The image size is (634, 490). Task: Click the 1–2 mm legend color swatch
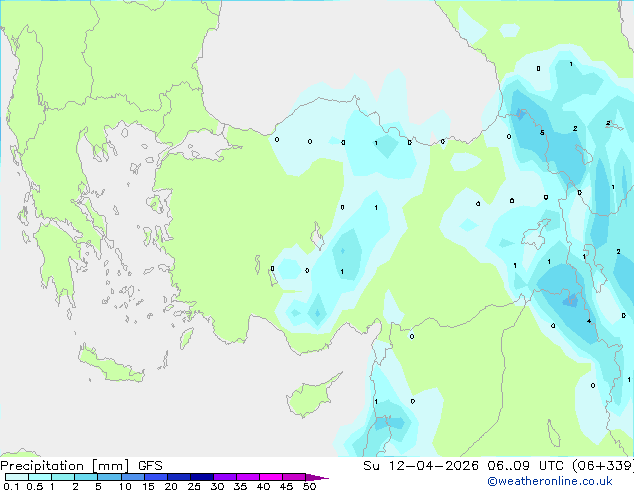click(63, 477)
